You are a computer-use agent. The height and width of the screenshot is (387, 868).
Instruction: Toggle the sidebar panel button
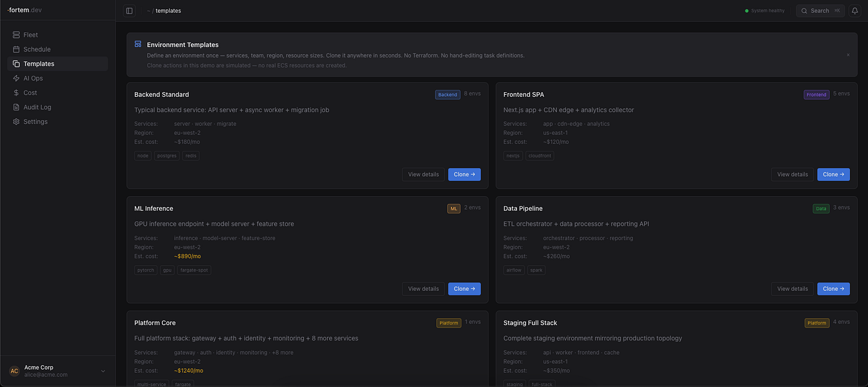[129, 11]
